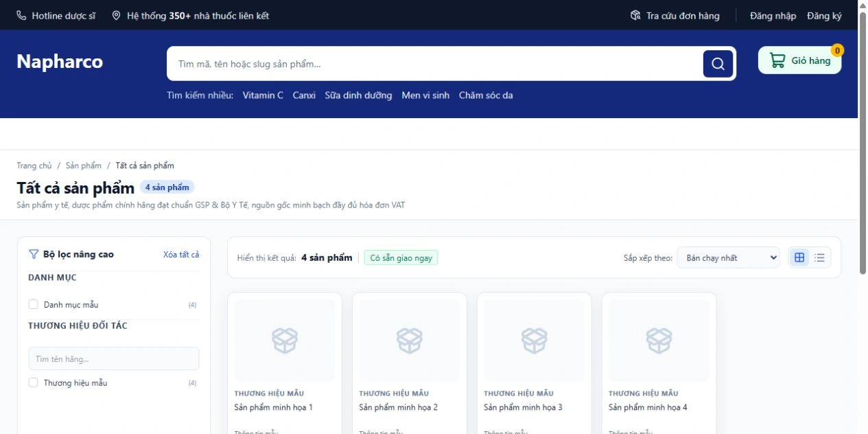Image resolution: width=868 pixels, height=434 pixels.
Task: Open image placeholder of Sản phẩm minh họa 2
Action: 410,341
